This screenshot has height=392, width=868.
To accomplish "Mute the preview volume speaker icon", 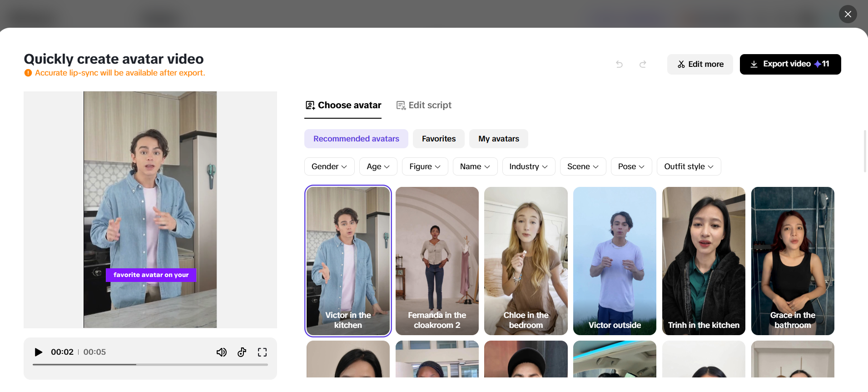I will click(x=222, y=352).
